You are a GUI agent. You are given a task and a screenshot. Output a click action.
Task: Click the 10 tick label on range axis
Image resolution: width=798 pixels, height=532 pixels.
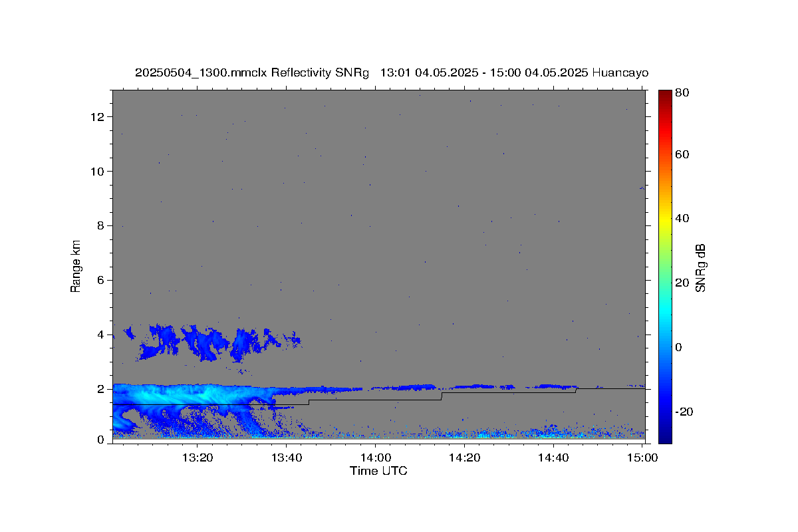(x=98, y=172)
